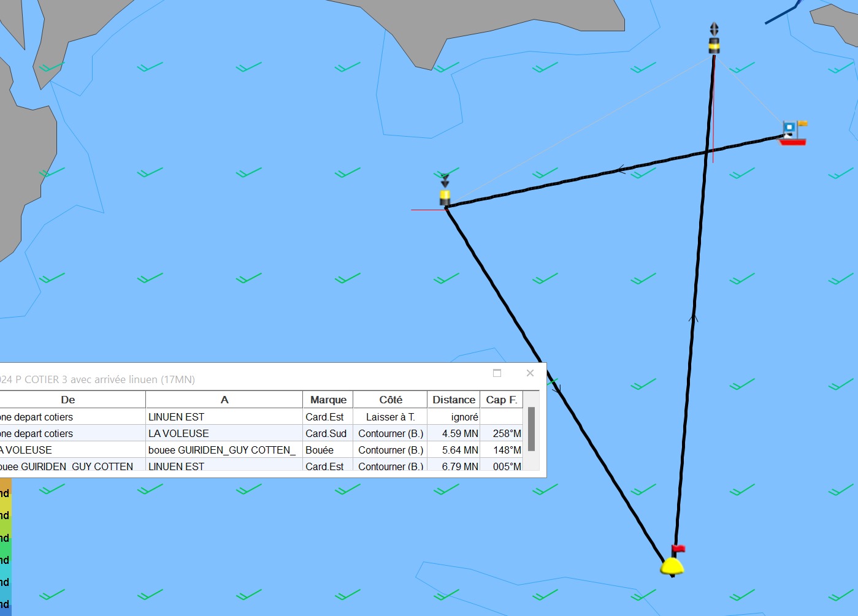Click the Linuen Est cardinal buoy icon
The height and width of the screenshot is (616, 858).
[x=714, y=40]
